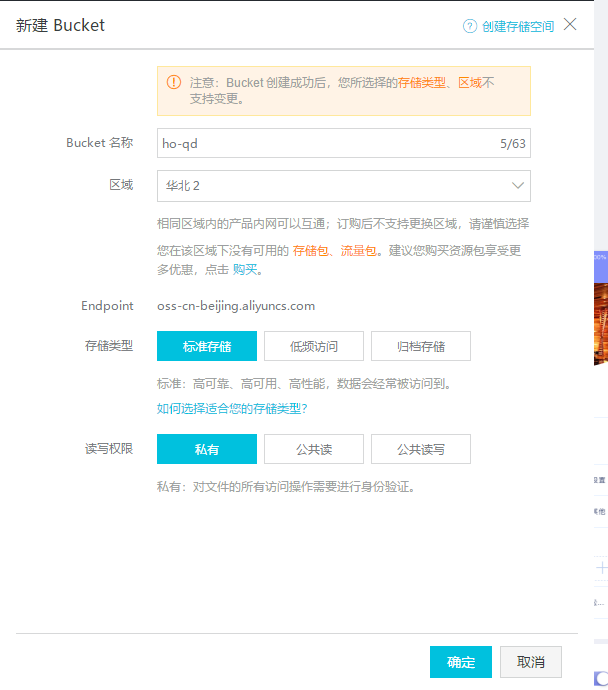This screenshot has height=690, width=608.
Task: Cancel with the 取消 button
Action: click(531, 662)
